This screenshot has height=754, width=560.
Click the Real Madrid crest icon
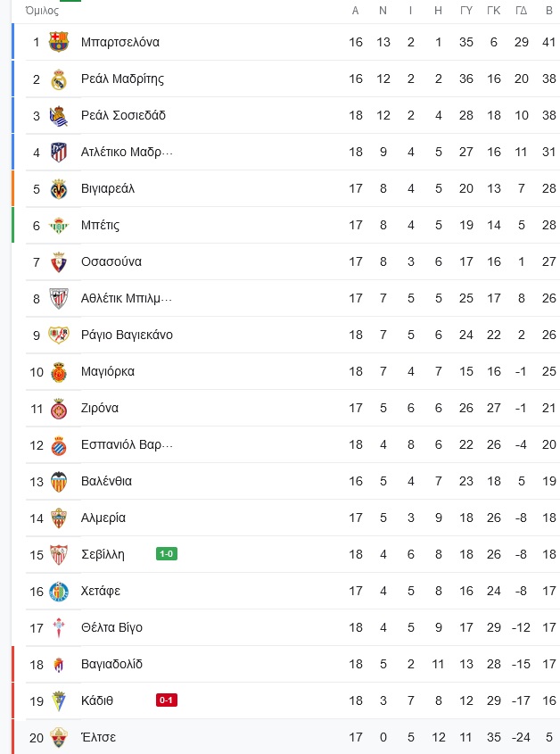[59, 79]
